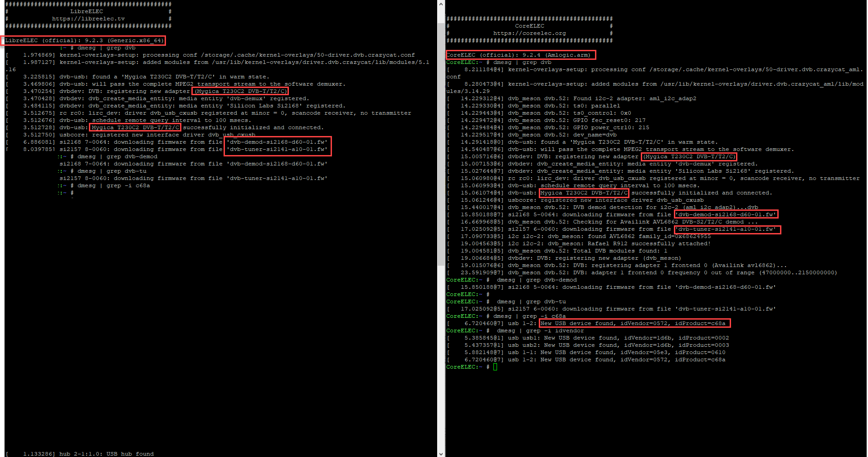Click the CoreELEC title in the banner
The width and height of the screenshot is (868, 457).
529,26
